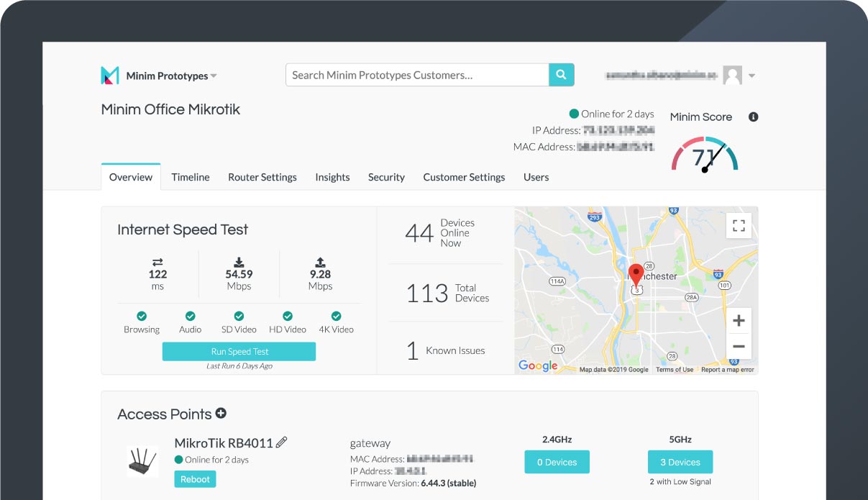Click the Minim Score gauge showing 71
This screenshot has width=868, height=500.
(x=705, y=154)
